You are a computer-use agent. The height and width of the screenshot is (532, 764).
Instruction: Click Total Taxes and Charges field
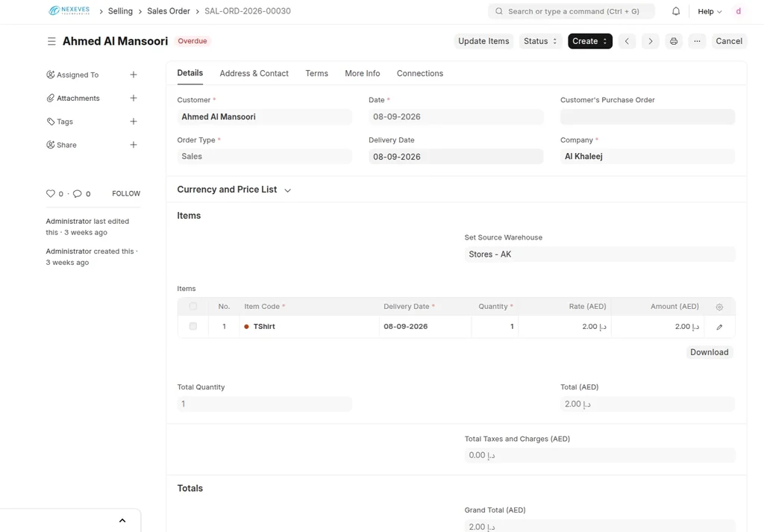[600, 455]
